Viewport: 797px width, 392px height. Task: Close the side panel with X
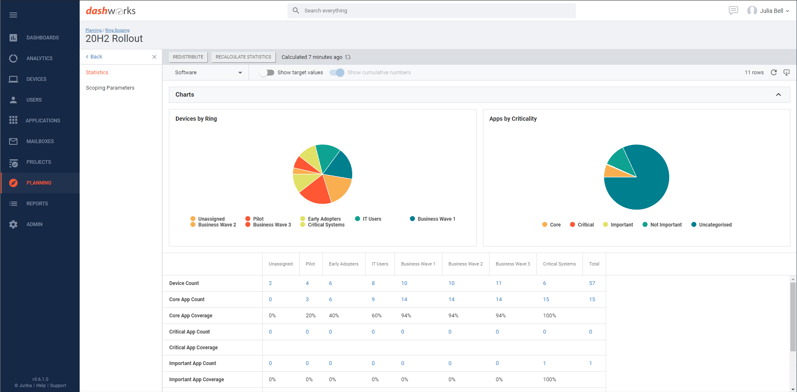point(154,57)
